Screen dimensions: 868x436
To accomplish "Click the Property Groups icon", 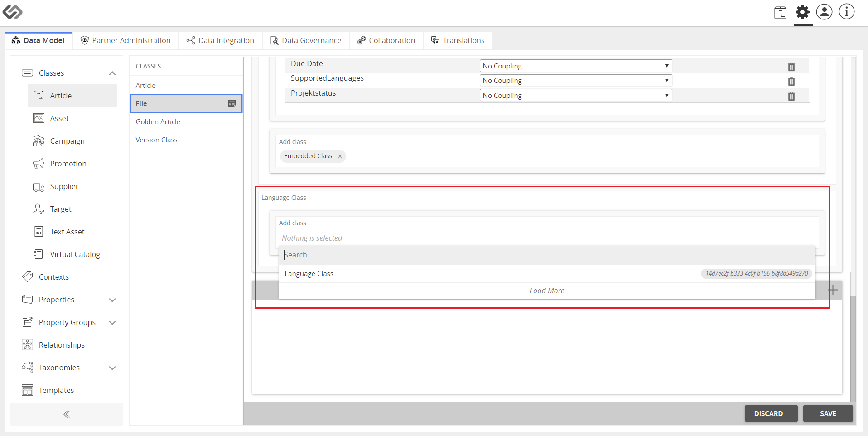I will [28, 322].
